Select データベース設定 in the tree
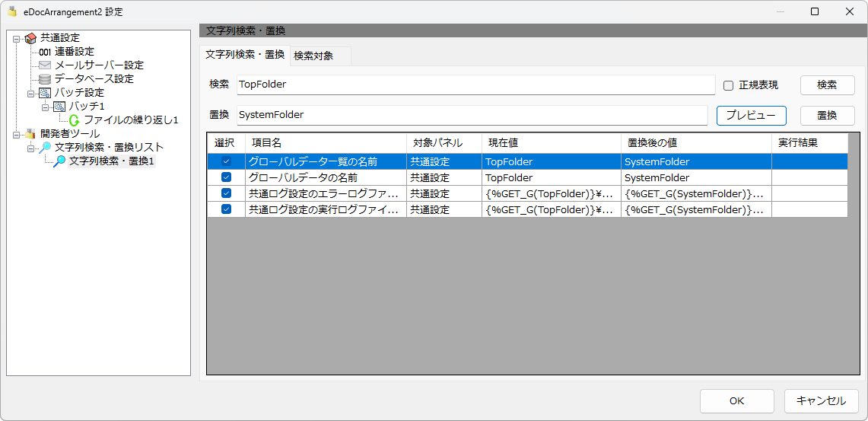This screenshot has width=868, height=421. (94, 79)
